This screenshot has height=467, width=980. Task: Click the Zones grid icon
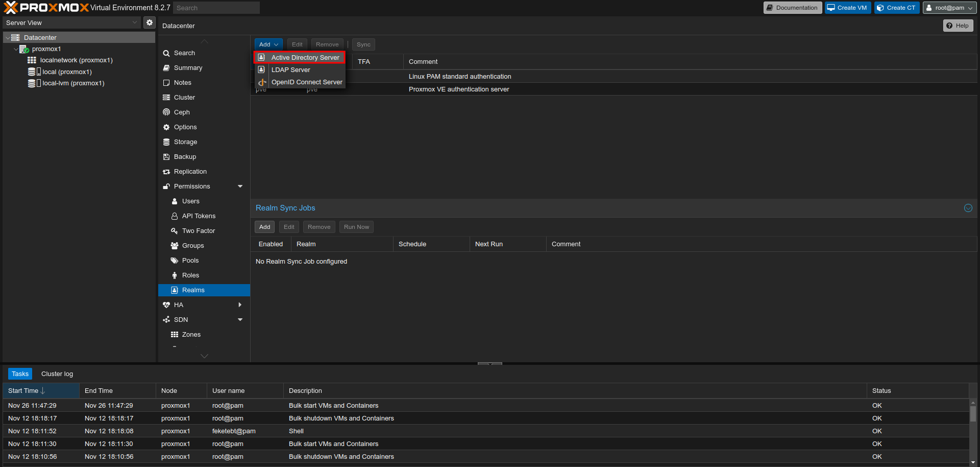[175, 335]
